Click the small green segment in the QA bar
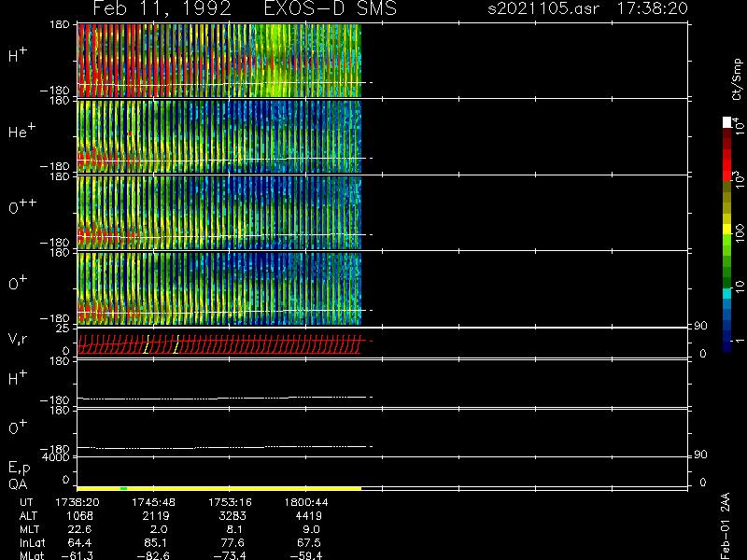Image resolution: width=747 pixels, height=560 pixels. point(124,488)
